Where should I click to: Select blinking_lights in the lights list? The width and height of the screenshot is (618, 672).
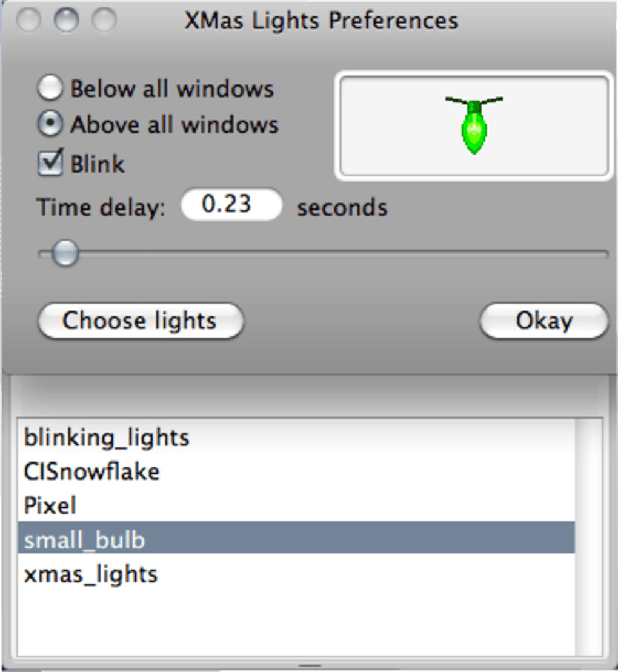(107, 437)
